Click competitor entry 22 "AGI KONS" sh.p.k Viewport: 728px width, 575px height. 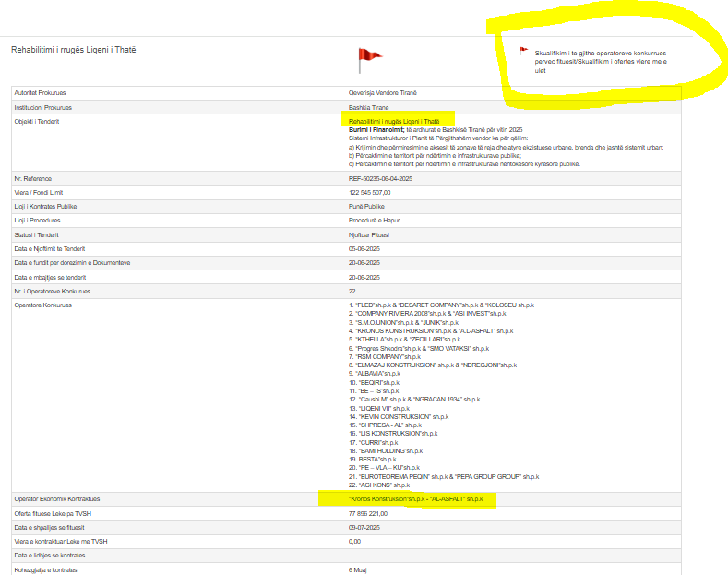coord(380,485)
